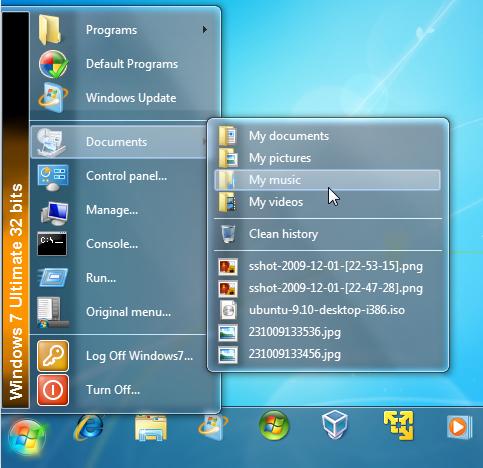Viewport: 483px width, 468px height.
Task: Expand the Programs submenu arrow
Action: pyautogui.click(x=205, y=30)
